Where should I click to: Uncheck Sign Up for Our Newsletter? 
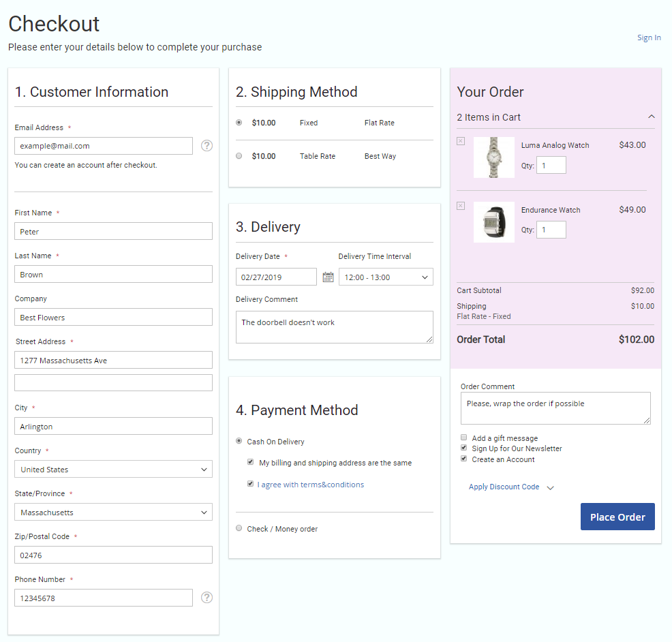click(464, 448)
